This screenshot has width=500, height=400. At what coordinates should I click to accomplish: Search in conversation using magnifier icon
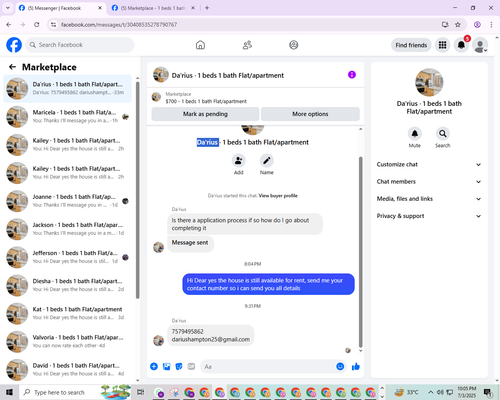click(x=443, y=134)
